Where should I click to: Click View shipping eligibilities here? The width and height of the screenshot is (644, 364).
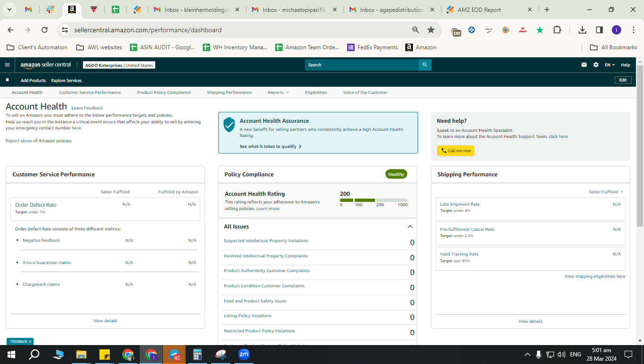pyautogui.click(x=595, y=276)
